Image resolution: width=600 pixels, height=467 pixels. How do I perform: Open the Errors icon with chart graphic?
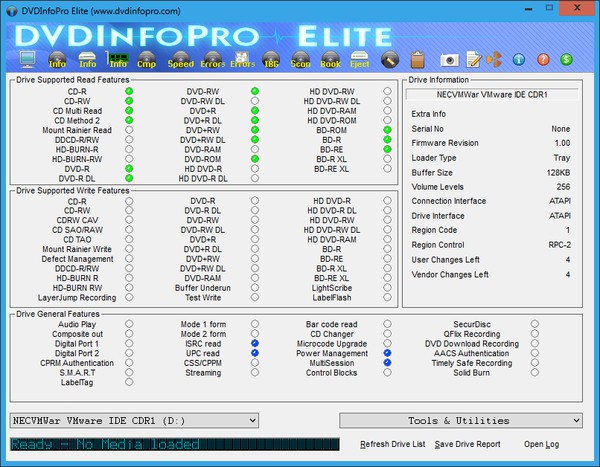point(242,60)
